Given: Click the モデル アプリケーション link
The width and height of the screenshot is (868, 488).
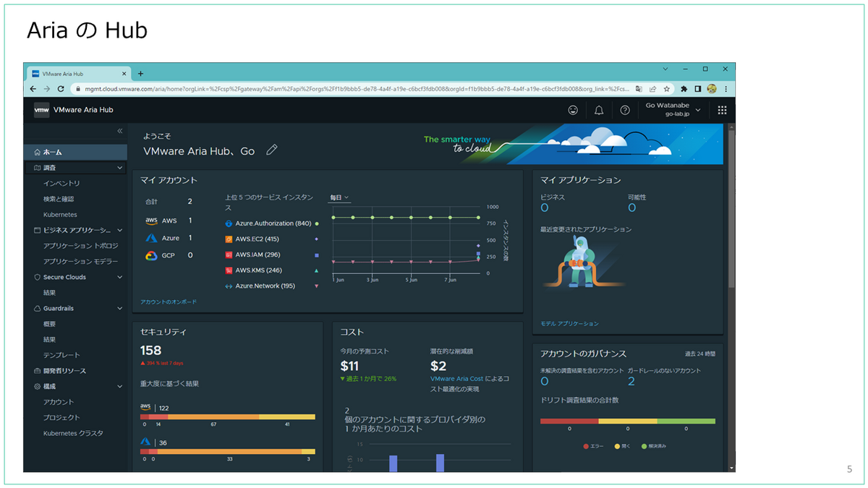Looking at the screenshot, I should 569,323.
